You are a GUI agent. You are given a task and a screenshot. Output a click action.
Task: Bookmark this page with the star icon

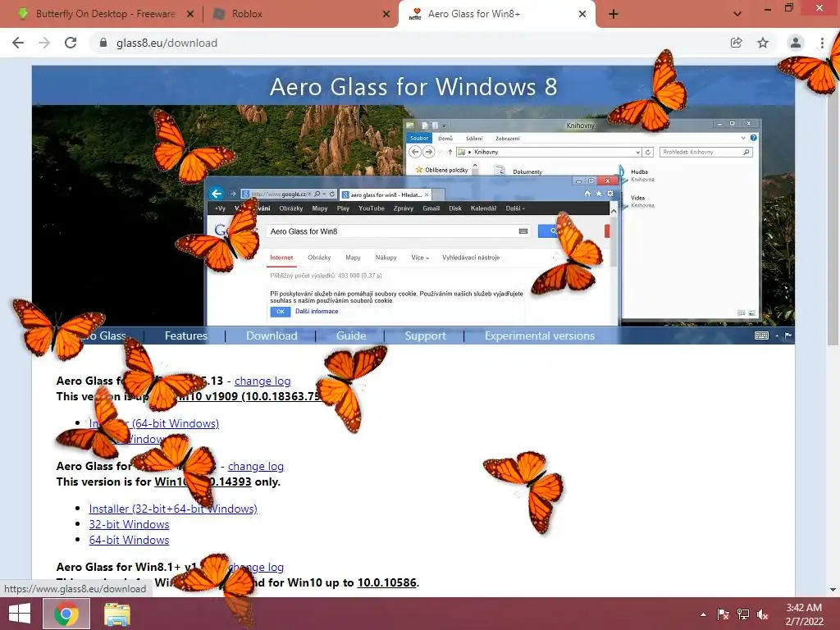pos(763,43)
